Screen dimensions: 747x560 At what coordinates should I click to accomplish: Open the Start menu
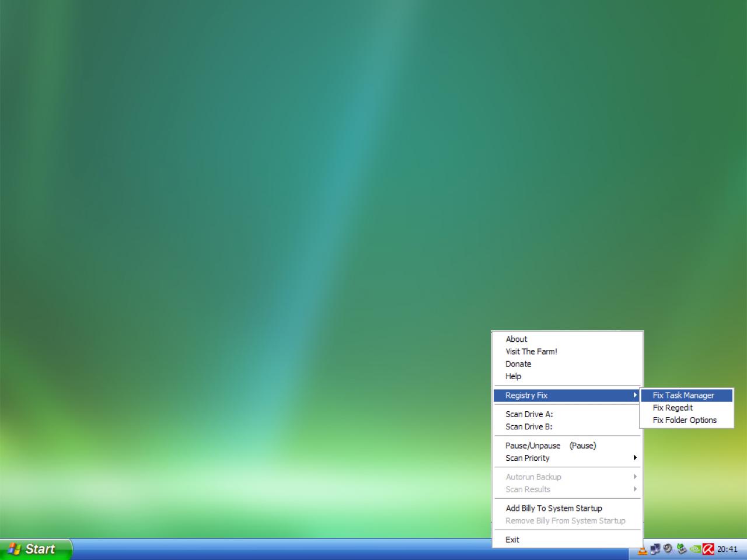click(x=36, y=549)
